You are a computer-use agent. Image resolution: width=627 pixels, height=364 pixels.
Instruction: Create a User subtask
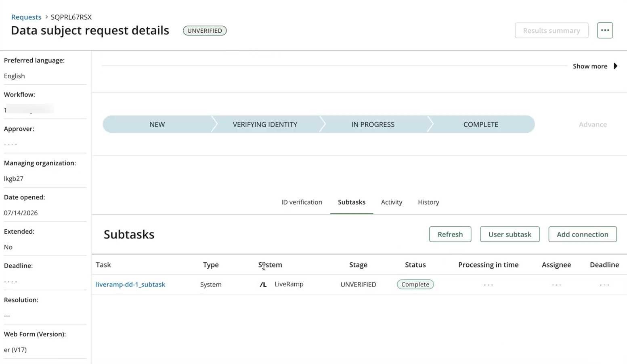[510, 234]
